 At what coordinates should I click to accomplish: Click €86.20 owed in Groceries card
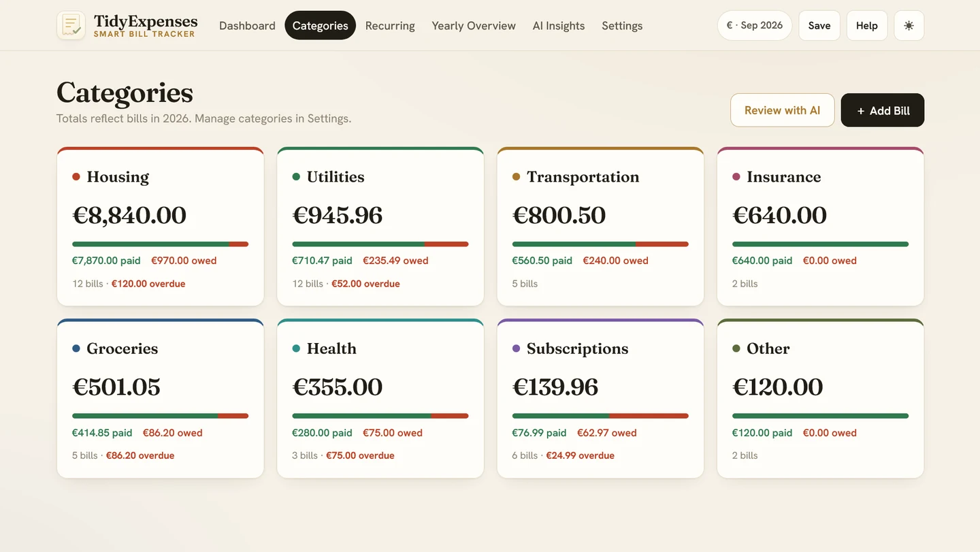(x=173, y=433)
